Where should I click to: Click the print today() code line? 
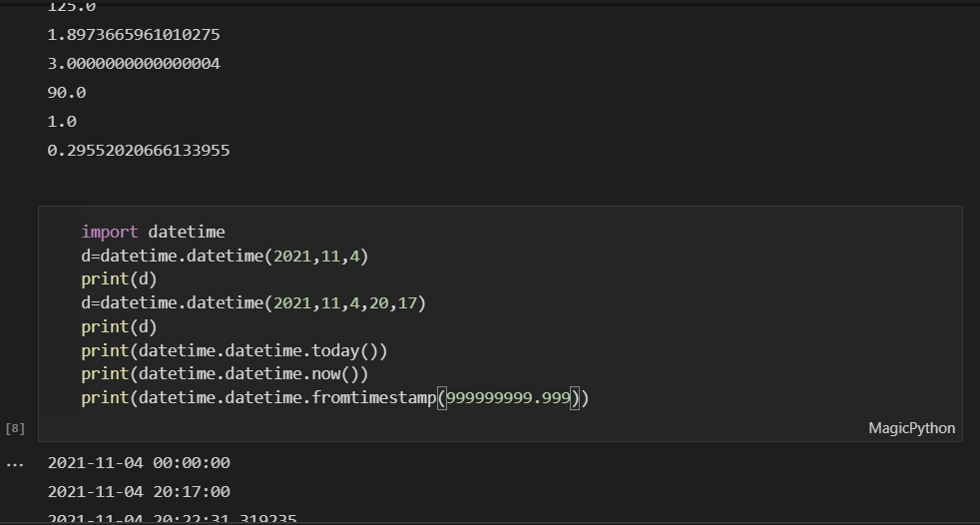point(235,351)
